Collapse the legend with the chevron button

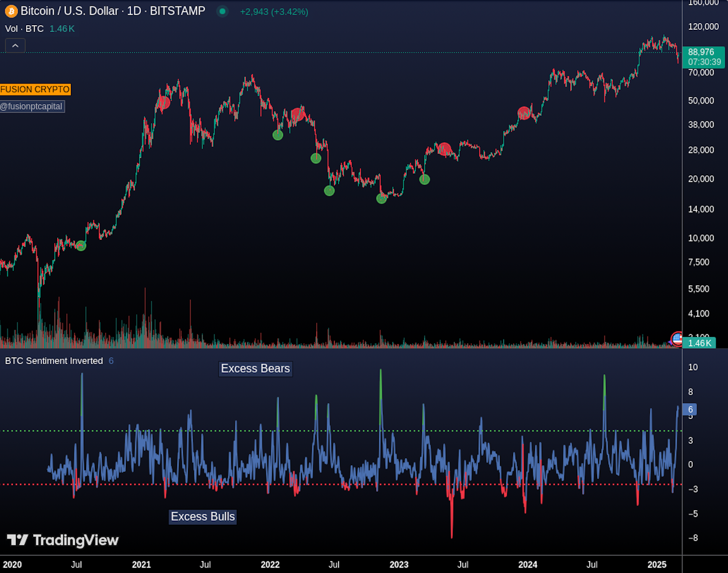point(15,45)
